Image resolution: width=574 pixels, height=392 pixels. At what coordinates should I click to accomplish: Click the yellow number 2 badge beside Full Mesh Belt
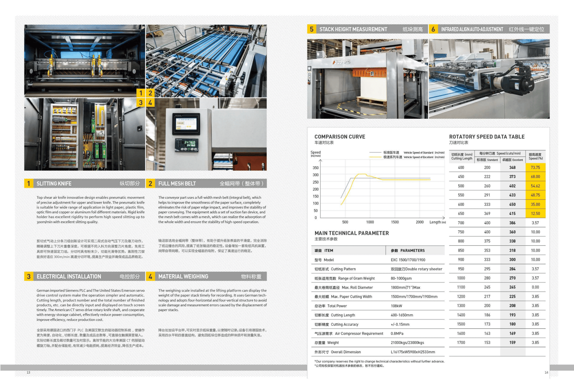point(150,184)
